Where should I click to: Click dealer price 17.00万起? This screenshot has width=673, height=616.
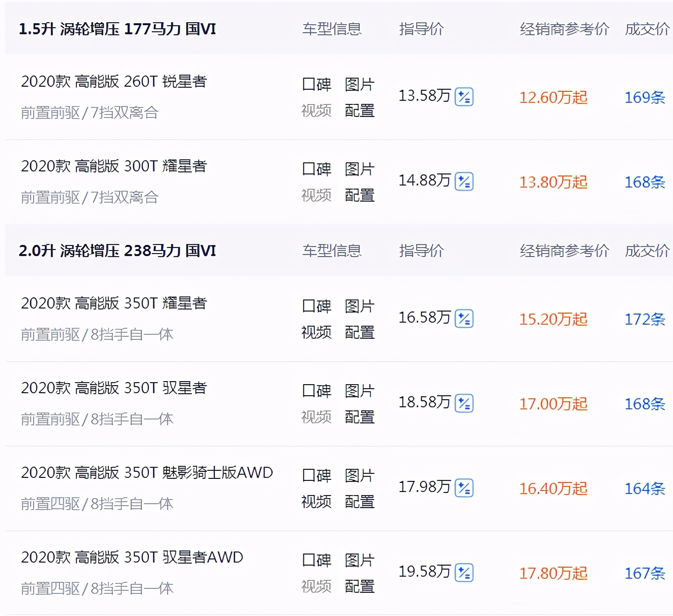click(x=553, y=404)
